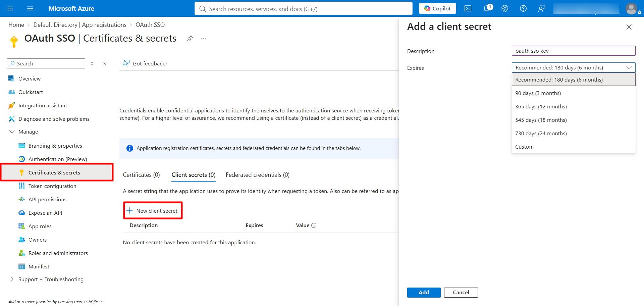Click Add to create the client secret

click(x=424, y=292)
